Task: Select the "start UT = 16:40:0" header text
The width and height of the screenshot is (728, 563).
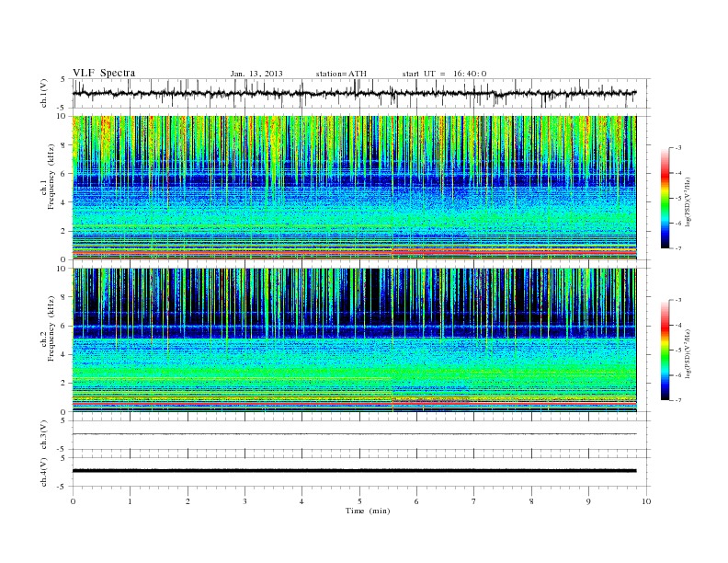Action: 444,74
